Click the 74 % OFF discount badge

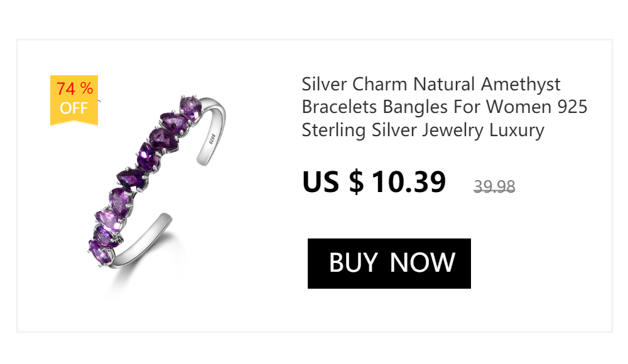pos(74,100)
